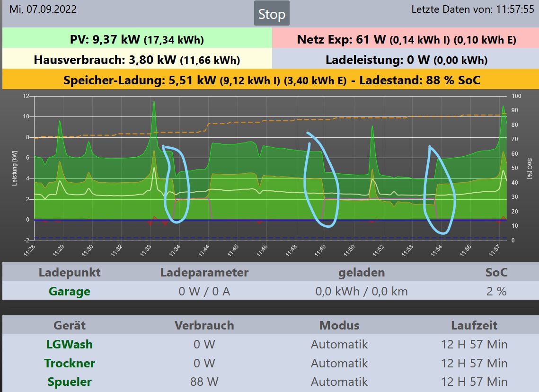Click the 11:57 time axis label
The image size is (539, 392).
[495, 250]
